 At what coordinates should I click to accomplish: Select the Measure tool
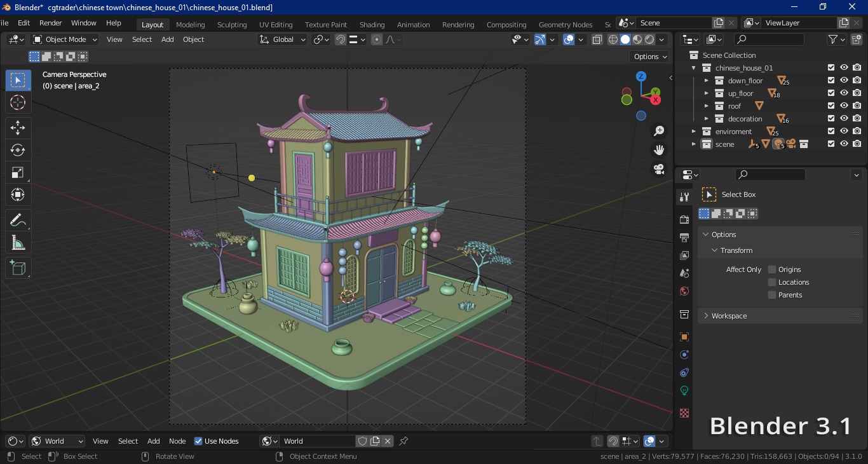(18, 242)
